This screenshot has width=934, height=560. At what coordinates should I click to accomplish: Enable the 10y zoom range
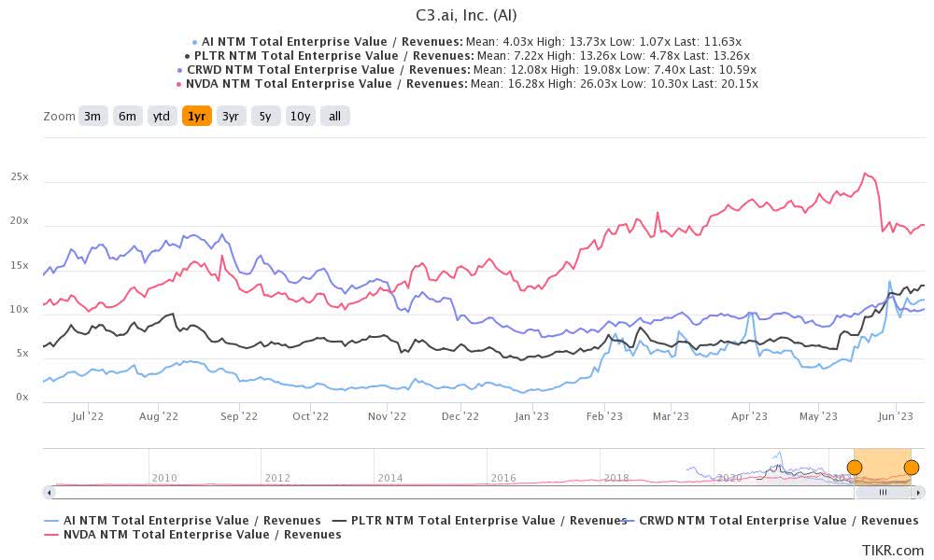coord(300,116)
